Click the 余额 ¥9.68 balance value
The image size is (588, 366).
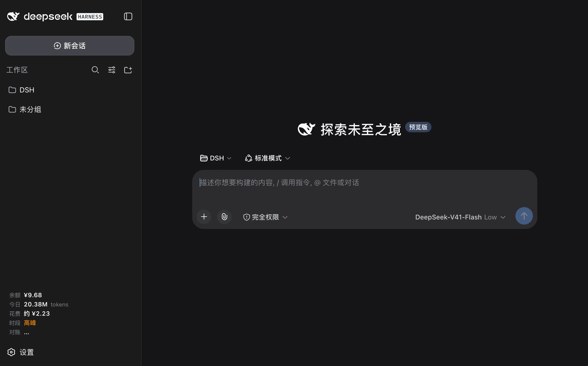pyautogui.click(x=33, y=295)
